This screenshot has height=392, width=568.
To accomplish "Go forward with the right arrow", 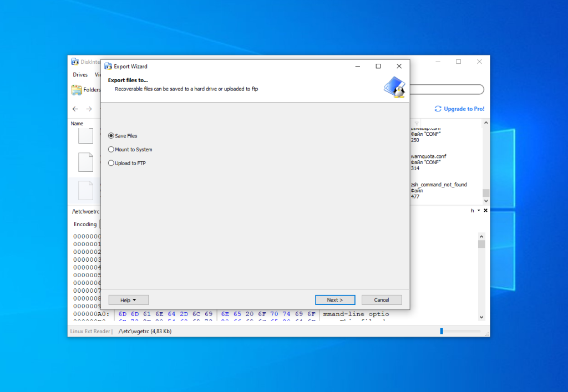I will click(89, 109).
